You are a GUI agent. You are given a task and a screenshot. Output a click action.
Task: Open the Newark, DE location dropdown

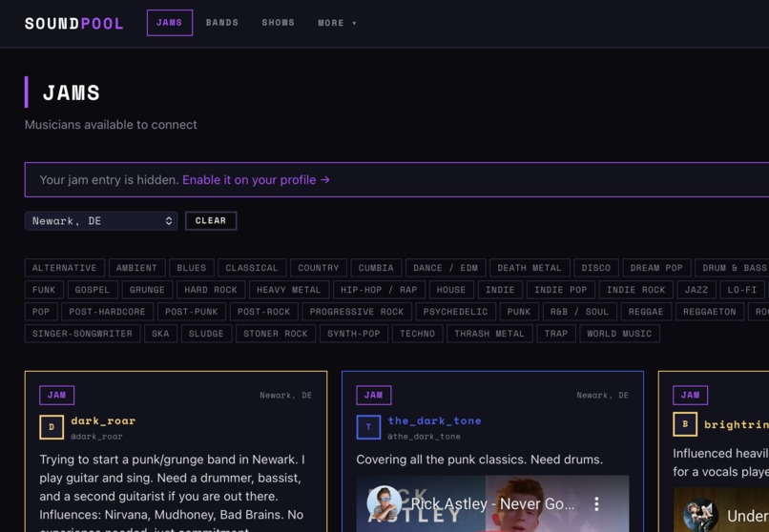tap(101, 221)
